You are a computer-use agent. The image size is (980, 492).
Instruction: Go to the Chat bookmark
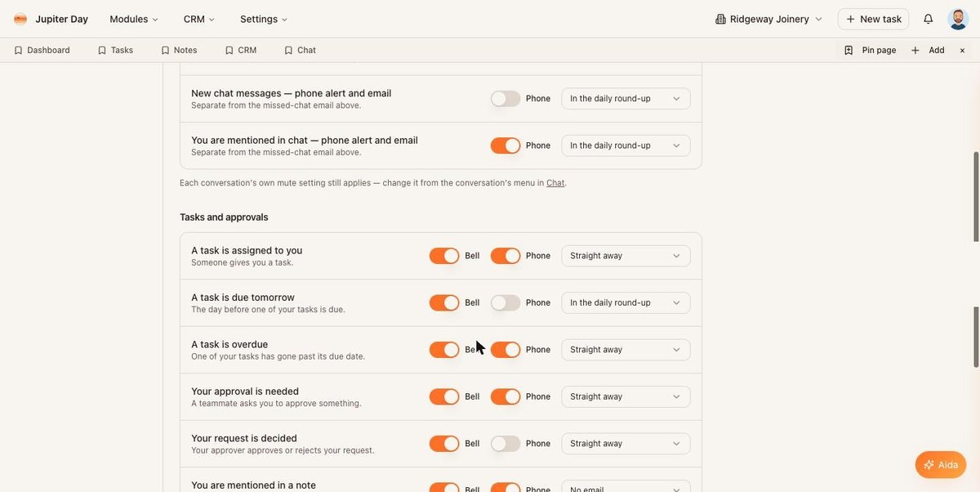(x=301, y=50)
